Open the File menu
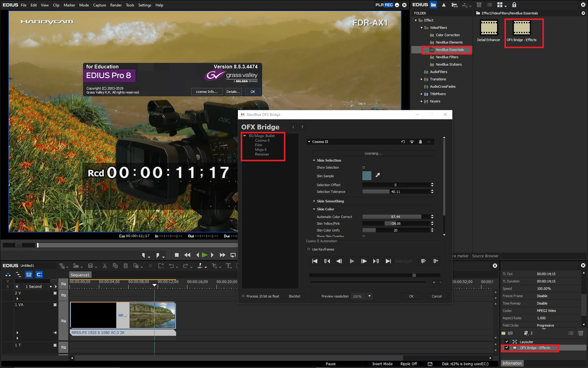 tap(23, 5)
